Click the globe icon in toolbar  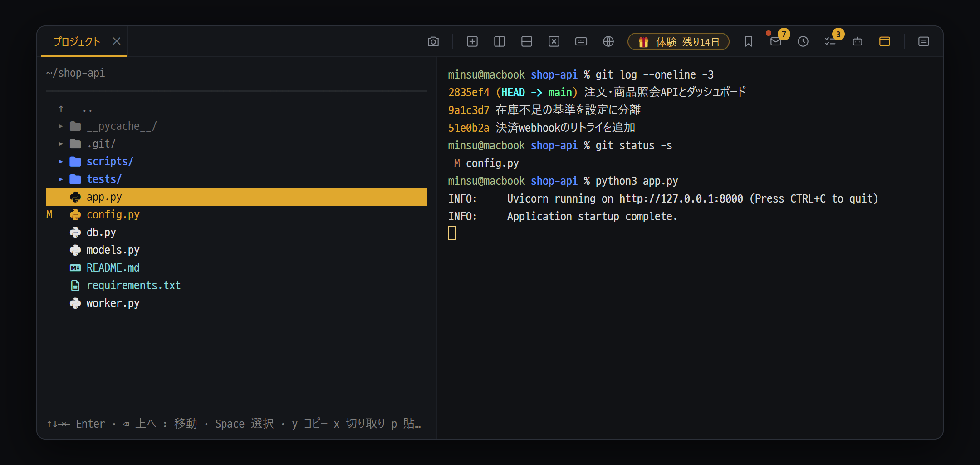(x=608, y=42)
